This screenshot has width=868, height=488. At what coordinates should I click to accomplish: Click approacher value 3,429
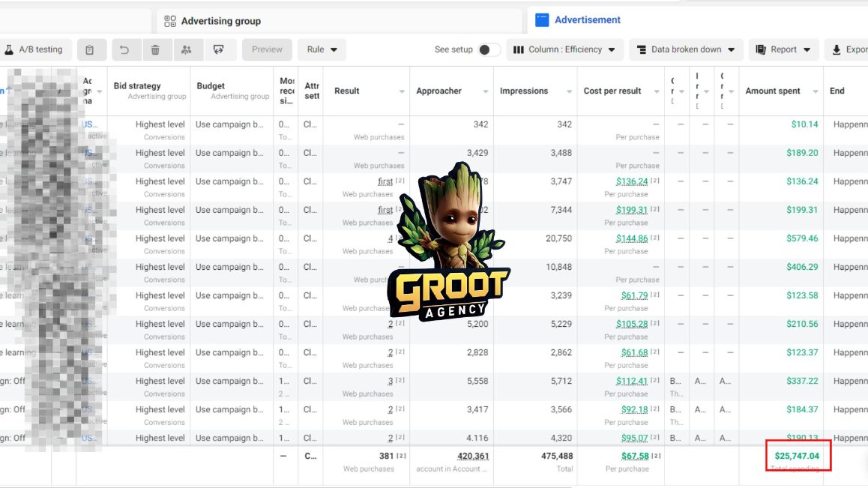coord(477,153)
